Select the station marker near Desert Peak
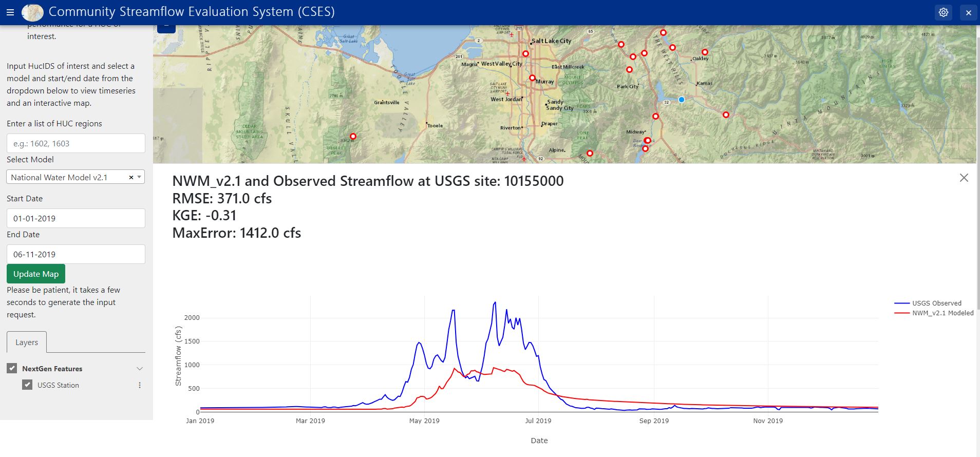 click(353, 137)
